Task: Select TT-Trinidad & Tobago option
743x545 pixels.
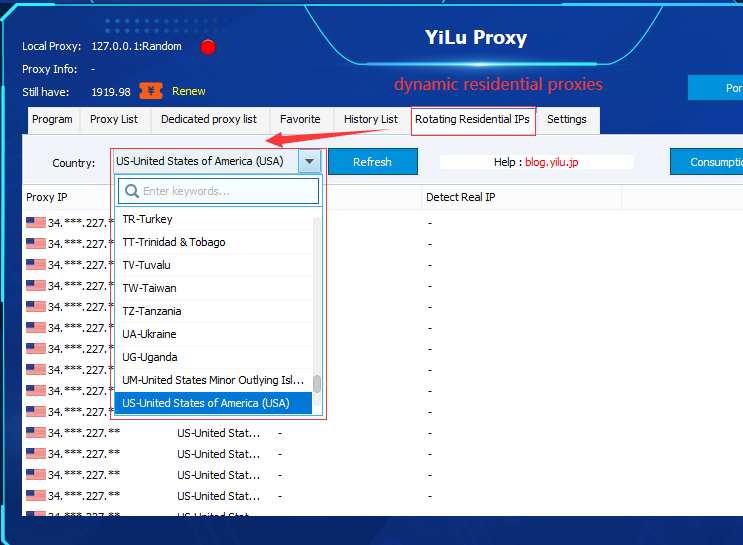Action: [x=173, y=242]
